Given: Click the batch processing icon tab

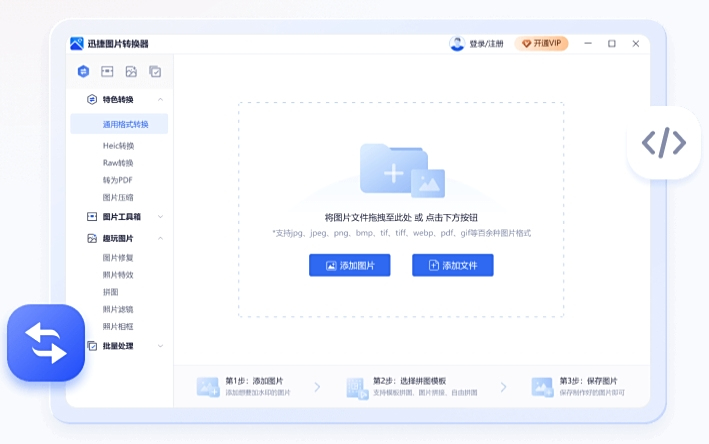Looking at the screenshot, I should tap(155, 71).
